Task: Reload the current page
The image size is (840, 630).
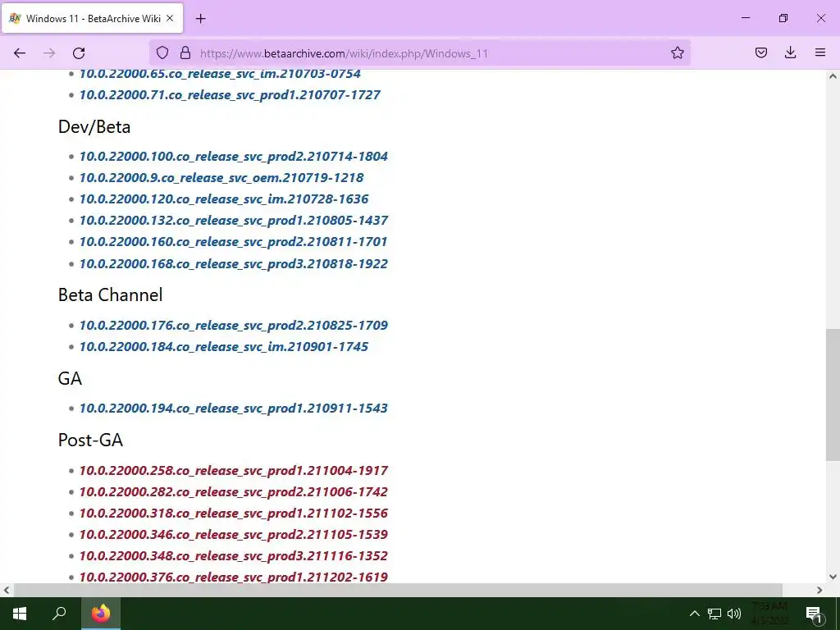Action: pos(79,52)
